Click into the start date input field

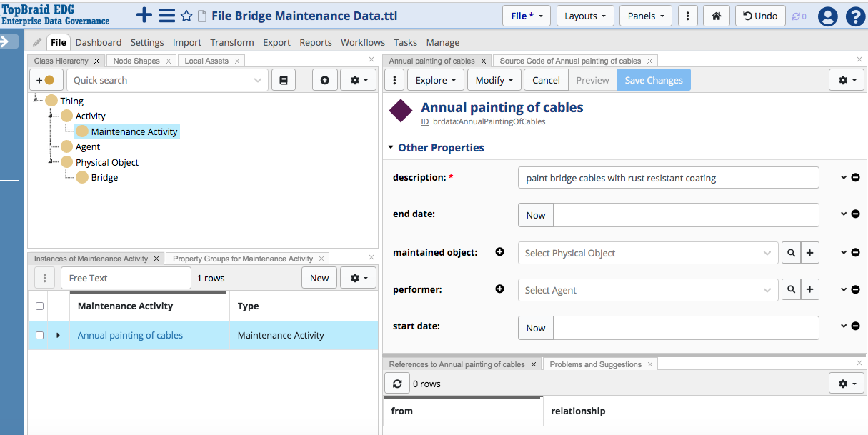[x=685, y=328]
